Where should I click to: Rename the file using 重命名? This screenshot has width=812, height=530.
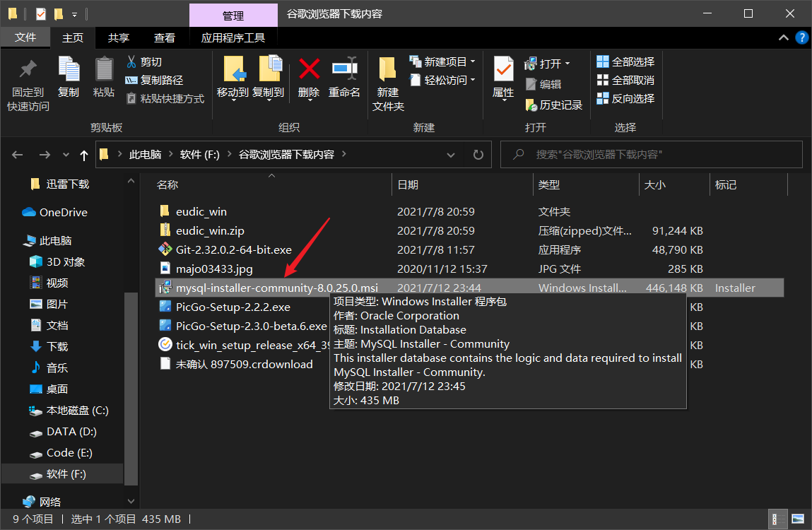tap(344, 78)
